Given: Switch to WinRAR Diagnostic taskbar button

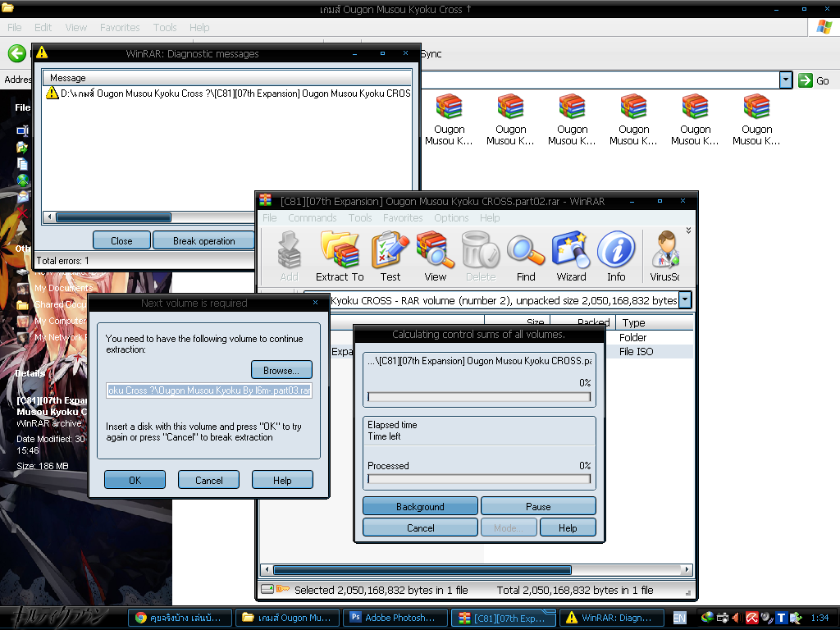Looking at the screenshot, I should coord(612,618).
